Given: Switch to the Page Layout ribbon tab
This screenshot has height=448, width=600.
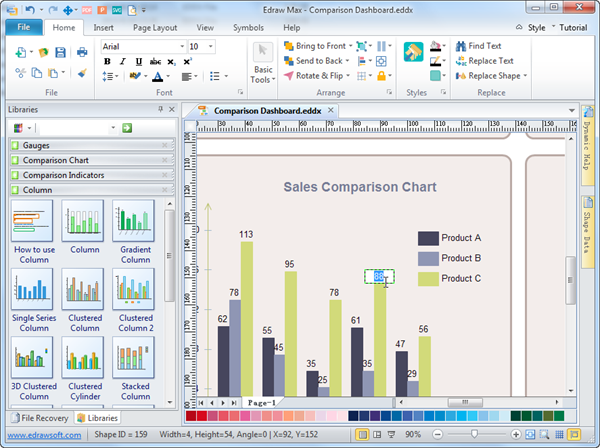Looking at the screenshot, I should (155, 28).
